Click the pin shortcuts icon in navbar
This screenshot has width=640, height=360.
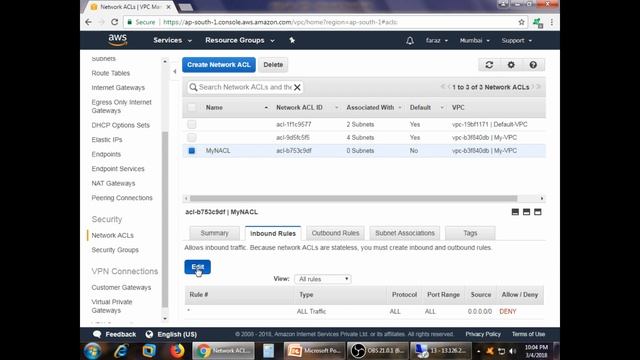[292, 40]
